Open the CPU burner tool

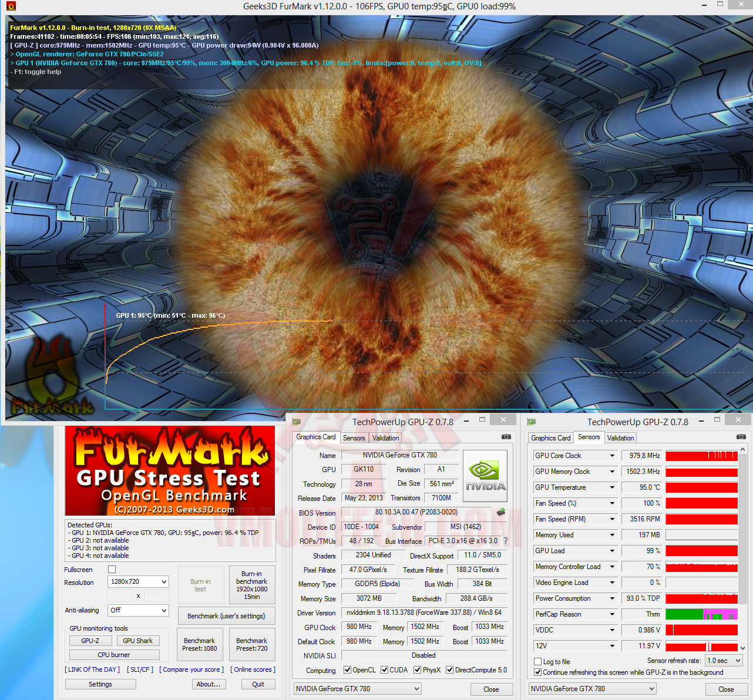(x=114, y=655)
